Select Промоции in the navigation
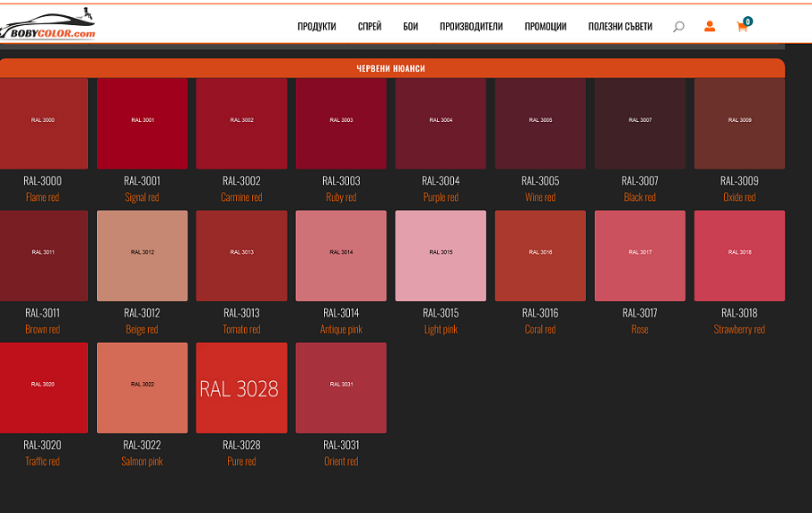Viewport: 812px width, 513px height. 546,27
